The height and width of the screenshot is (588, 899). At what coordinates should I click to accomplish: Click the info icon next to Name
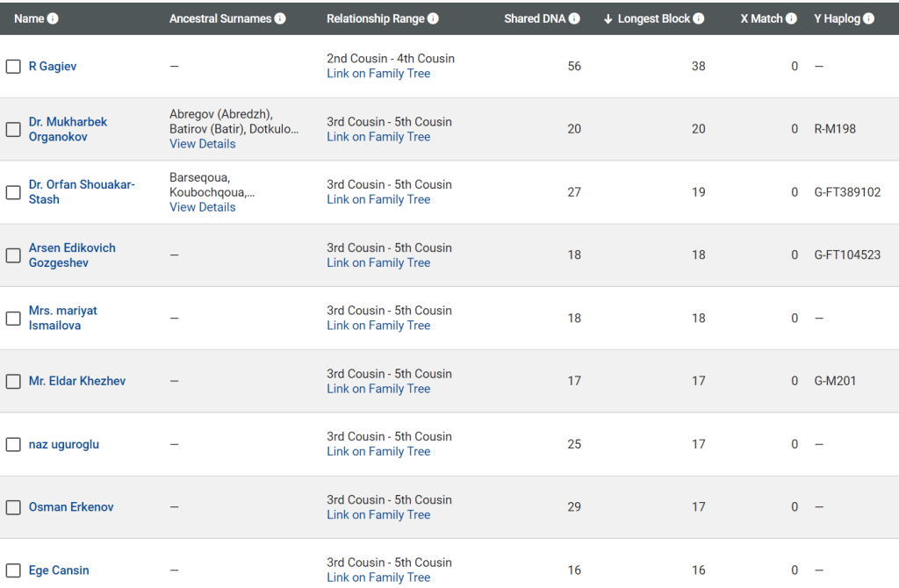(53, 18)
